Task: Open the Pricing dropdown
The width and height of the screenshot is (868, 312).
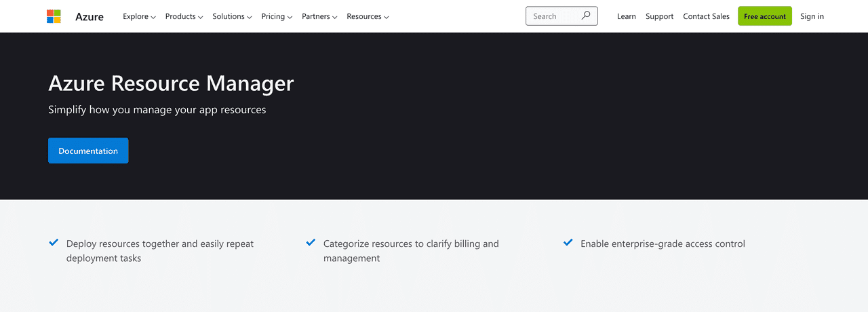Action: point(277,16)
